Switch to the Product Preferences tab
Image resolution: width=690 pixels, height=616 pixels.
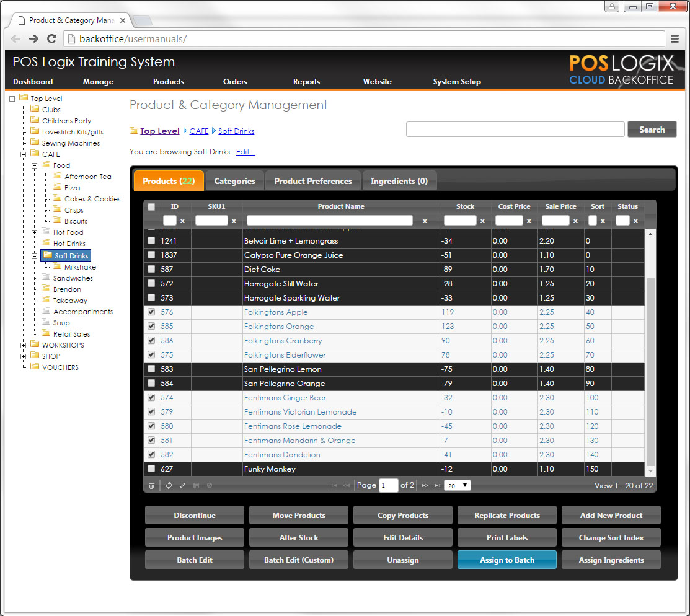[x=313, y=181]
